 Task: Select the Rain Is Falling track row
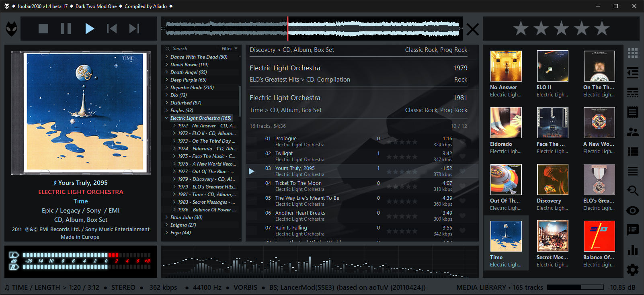[x=362, y=231]
